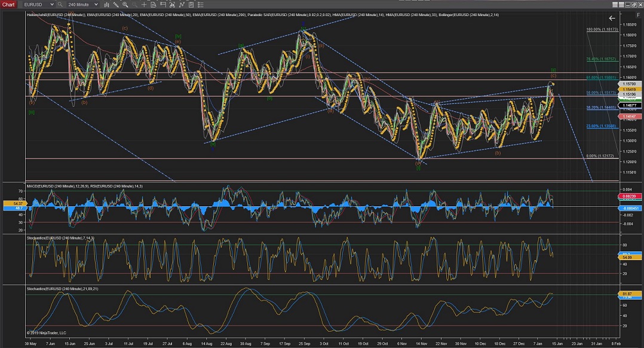Viewport: 644px width, 348px height.
Task: Click the 54.09 Stochastics value marker
Action: click(630, 258)
